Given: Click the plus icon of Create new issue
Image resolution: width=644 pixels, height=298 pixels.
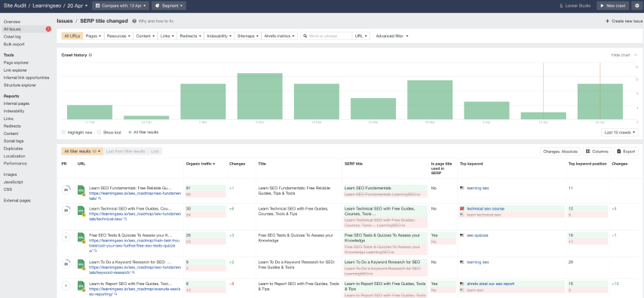Looking at the screenshot, I should 608,21.
